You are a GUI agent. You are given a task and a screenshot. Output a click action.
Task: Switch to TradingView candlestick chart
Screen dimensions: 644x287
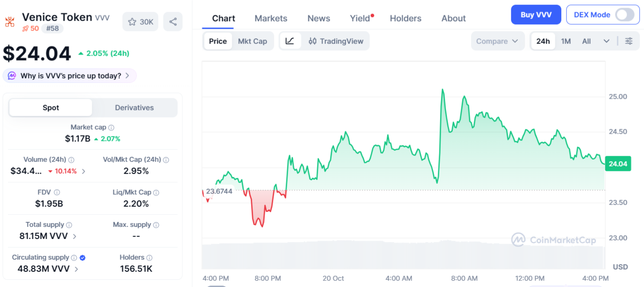coord(336,41)
